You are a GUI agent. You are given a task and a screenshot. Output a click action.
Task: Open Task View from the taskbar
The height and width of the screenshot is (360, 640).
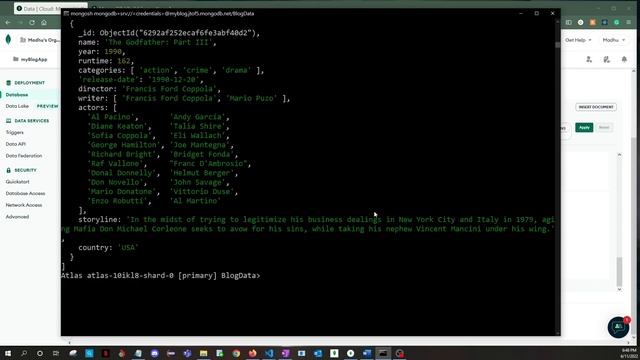(x=56, y=353)
